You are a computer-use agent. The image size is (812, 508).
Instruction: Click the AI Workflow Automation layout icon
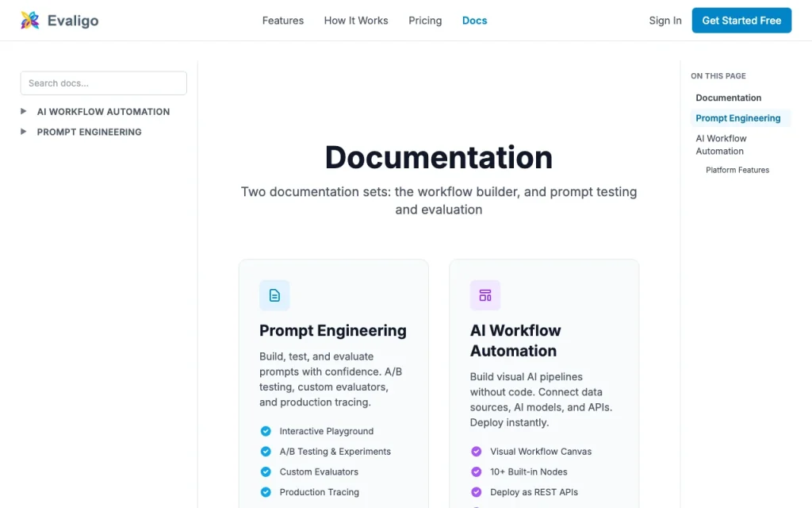pyautogui.click(x=485, y=295)
